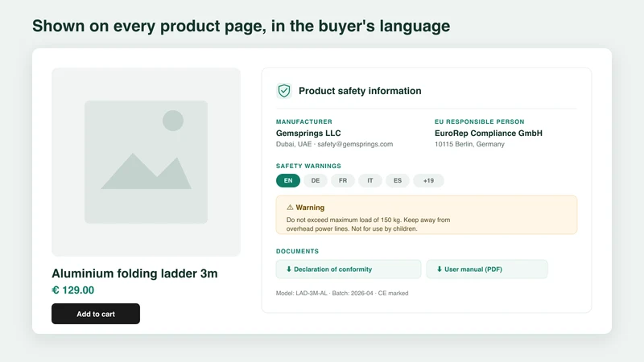
Task: Switch safety warnings to IT
Action: click(370, 180)
